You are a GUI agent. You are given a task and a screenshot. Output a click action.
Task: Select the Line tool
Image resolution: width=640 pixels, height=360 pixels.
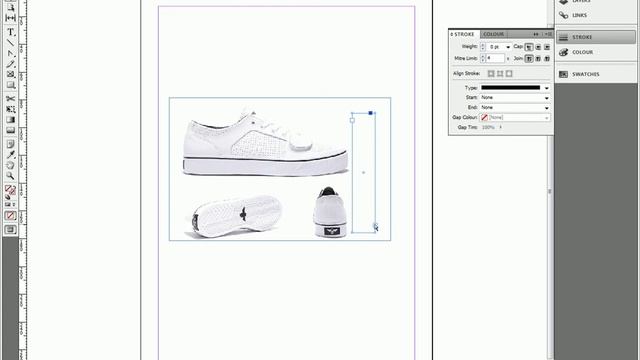point(11,43)
